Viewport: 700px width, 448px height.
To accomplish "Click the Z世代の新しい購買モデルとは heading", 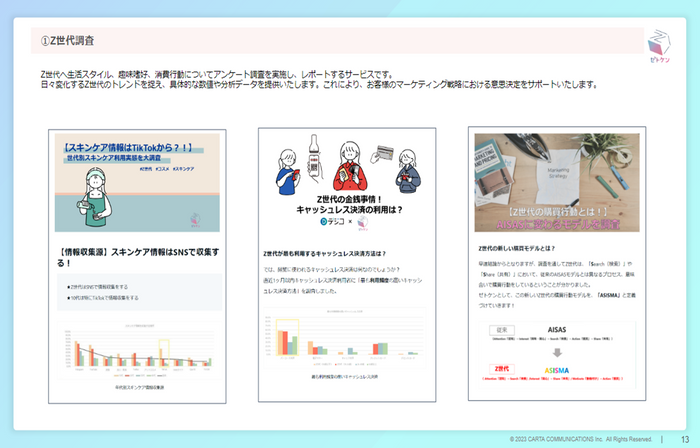I will (x=517, y=249).
